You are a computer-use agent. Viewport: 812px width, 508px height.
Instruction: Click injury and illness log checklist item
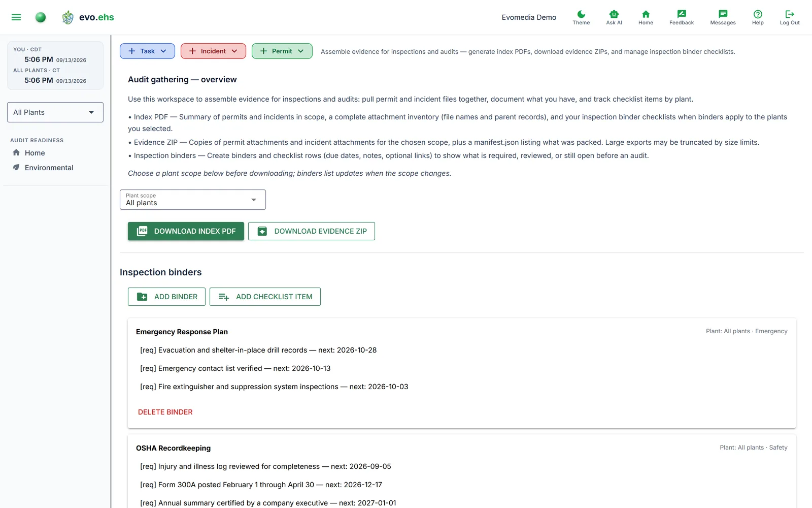click(265, 466)
